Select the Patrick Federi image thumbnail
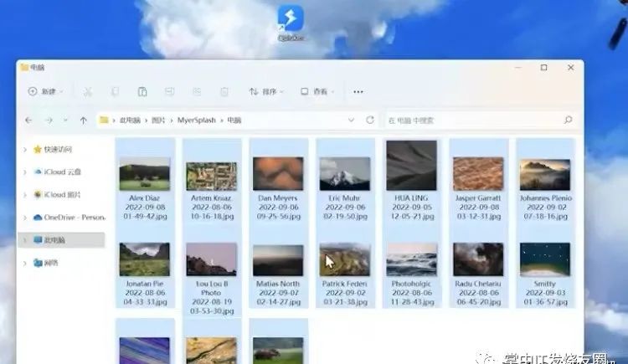628x364 pixels. point(345,259)
